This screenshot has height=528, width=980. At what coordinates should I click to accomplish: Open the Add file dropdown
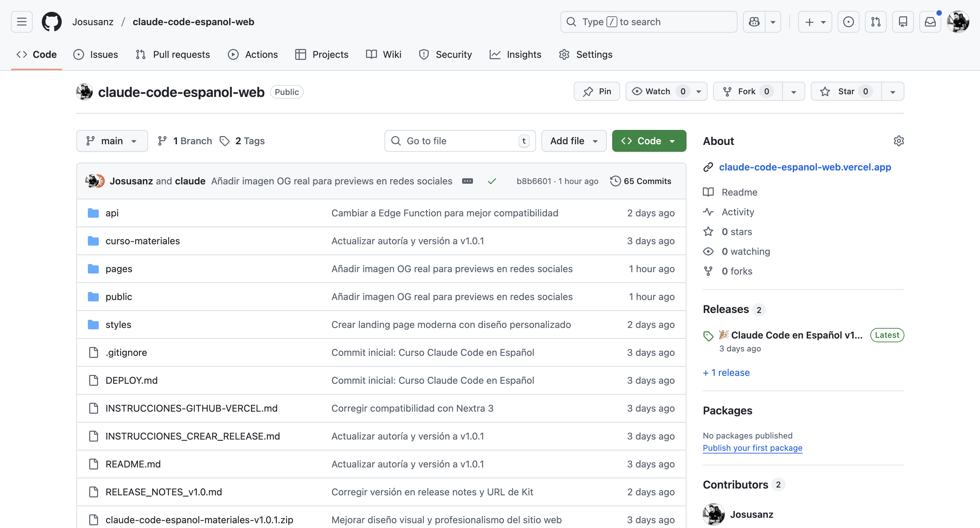(x=573, y=141)
